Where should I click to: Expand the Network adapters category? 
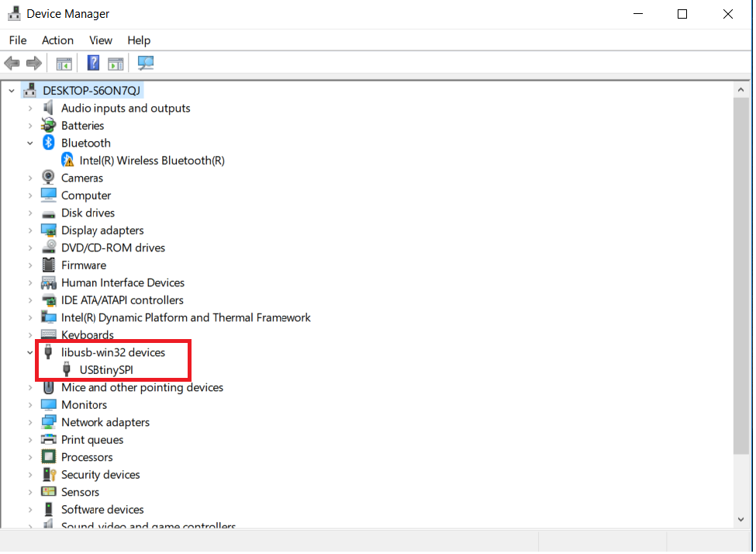pyautogui.click(x=30, y=422)
